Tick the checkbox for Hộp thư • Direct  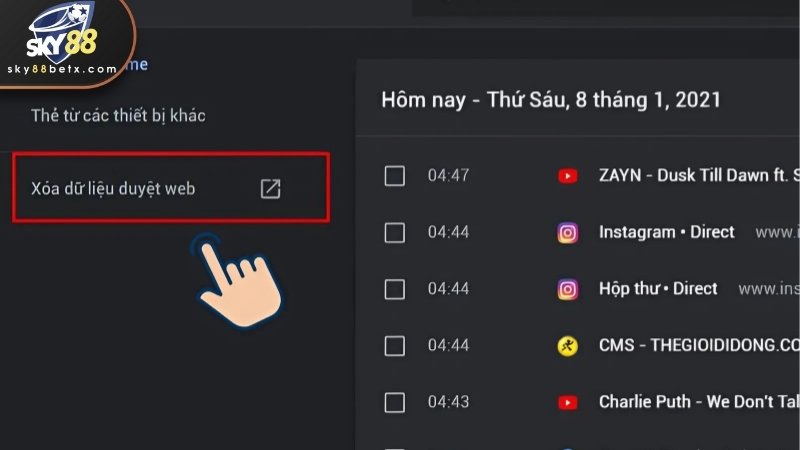tap(394, 289)
